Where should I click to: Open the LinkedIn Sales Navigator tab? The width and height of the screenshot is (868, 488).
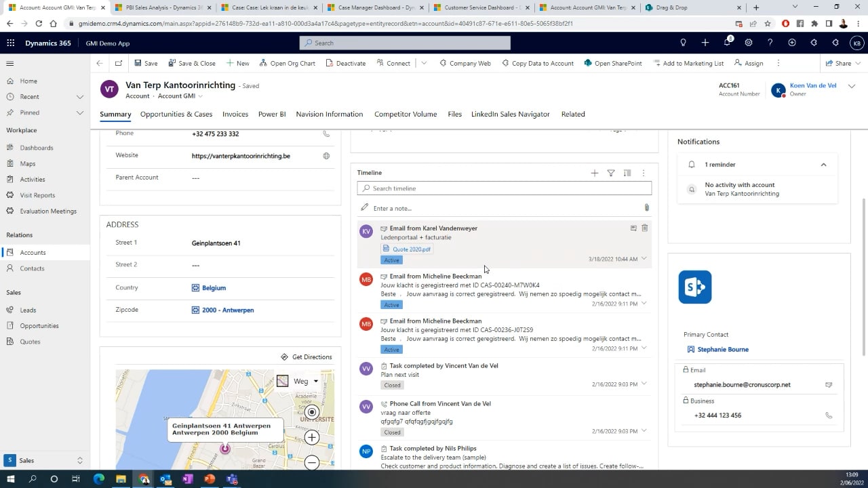pyautogui.click(x=511, y=114)
